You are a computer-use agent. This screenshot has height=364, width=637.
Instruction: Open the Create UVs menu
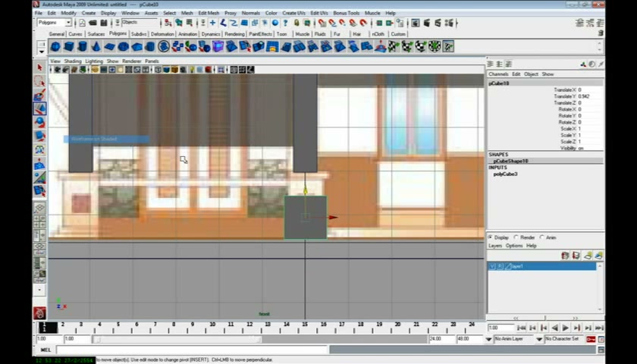click(293, 13)
